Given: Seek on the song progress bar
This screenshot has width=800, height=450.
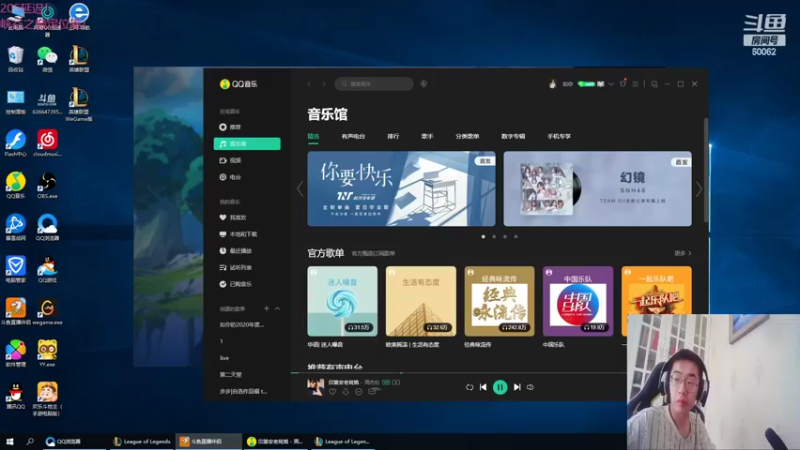Looking at the screenshot, I should click(459, 373).
